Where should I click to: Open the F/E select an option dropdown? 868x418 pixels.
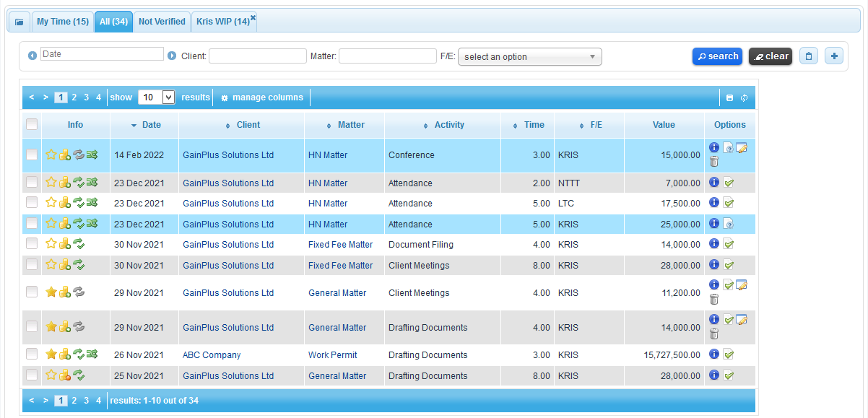pyautogui.click(x=529, y=57)
